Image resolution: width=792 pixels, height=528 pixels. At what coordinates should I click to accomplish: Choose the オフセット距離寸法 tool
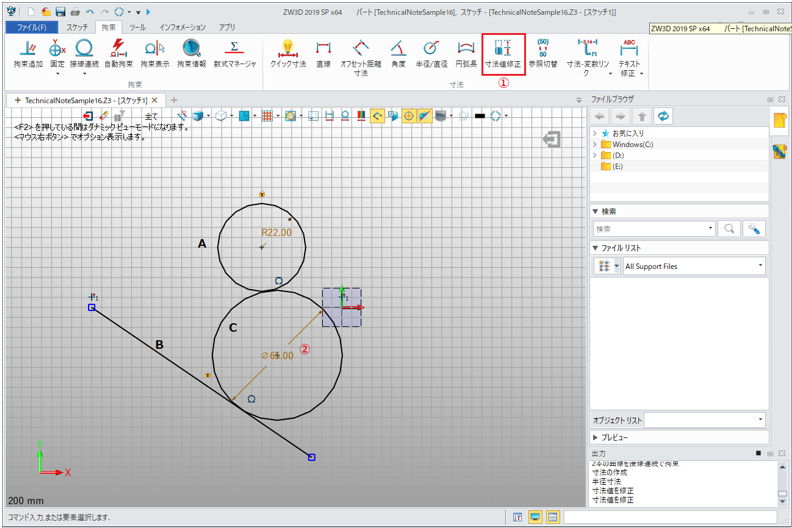360,58
